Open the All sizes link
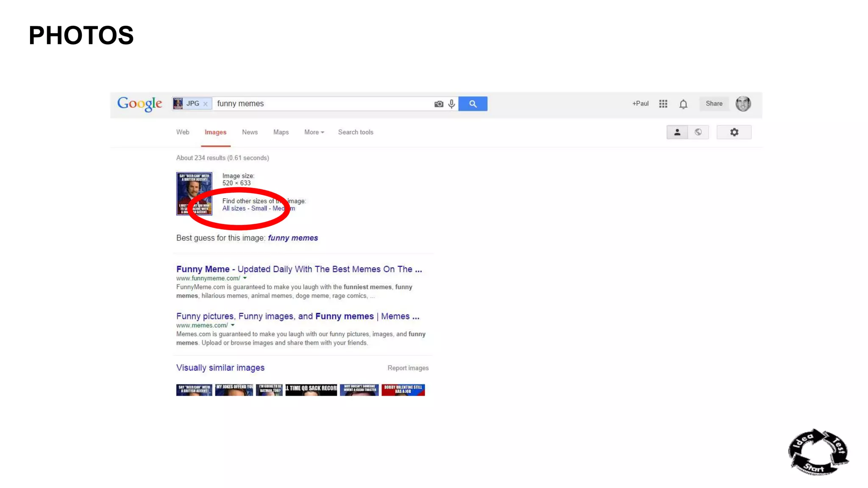The image size is (868, 488). [x=234, y=208]
